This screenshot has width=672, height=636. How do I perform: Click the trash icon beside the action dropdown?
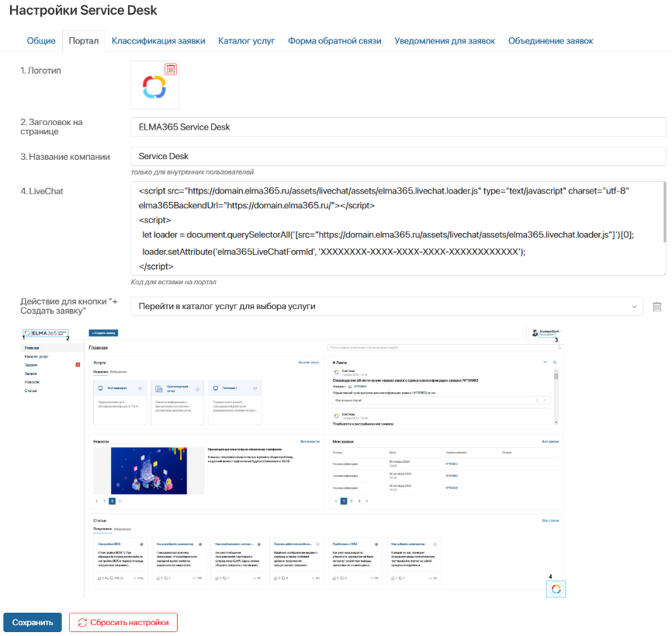(x=656, y=306)
